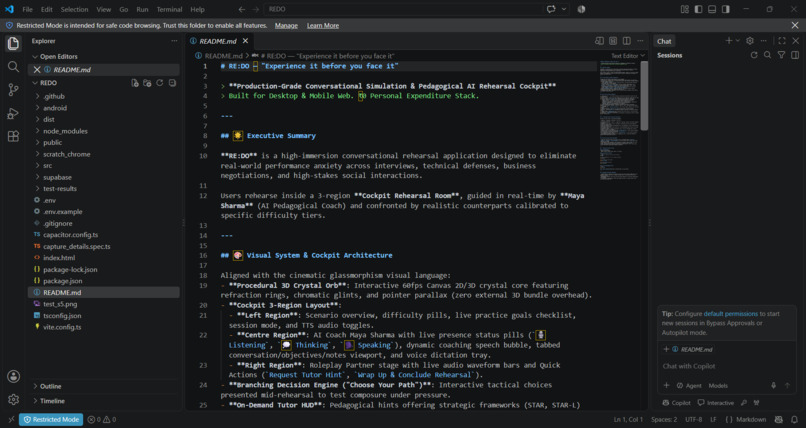Type in the Chat with Copilot field
806x428 pixels.
click(727, 366)
